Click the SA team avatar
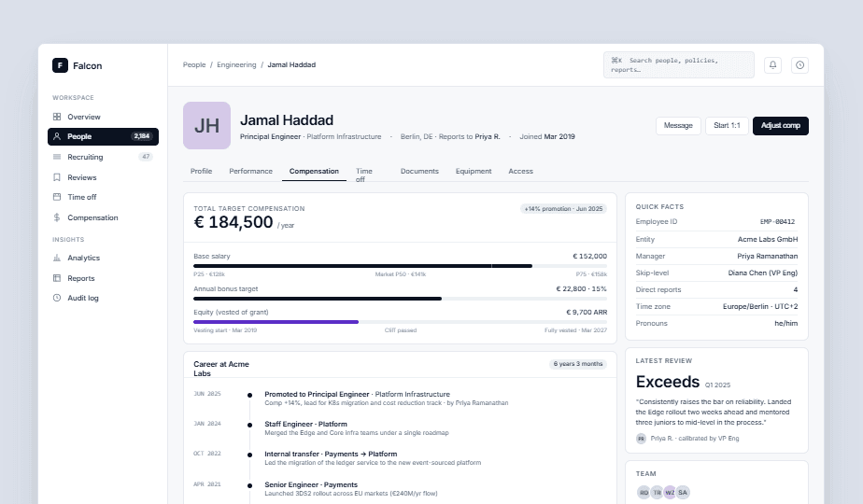 pyautogui.click(x=683, y=493)
